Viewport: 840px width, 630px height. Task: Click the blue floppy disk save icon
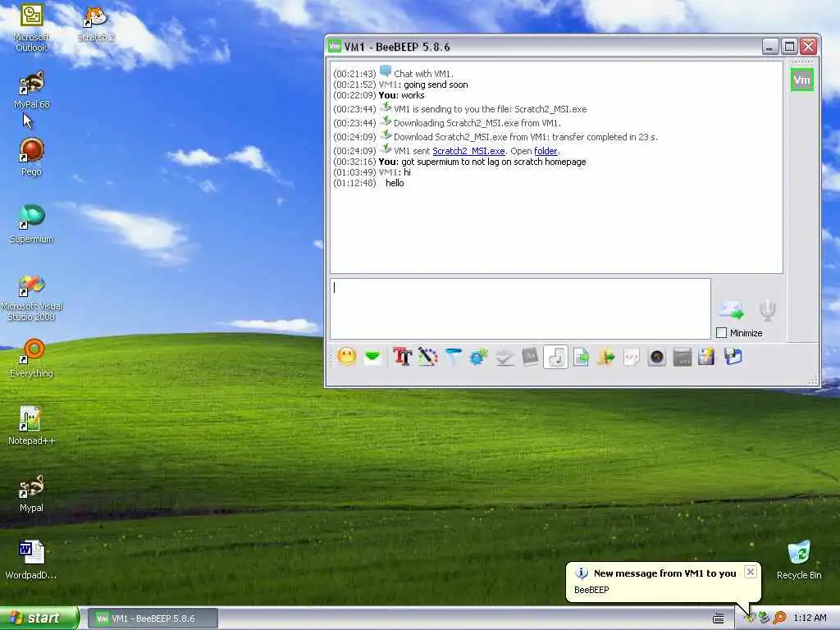point(733,356)
